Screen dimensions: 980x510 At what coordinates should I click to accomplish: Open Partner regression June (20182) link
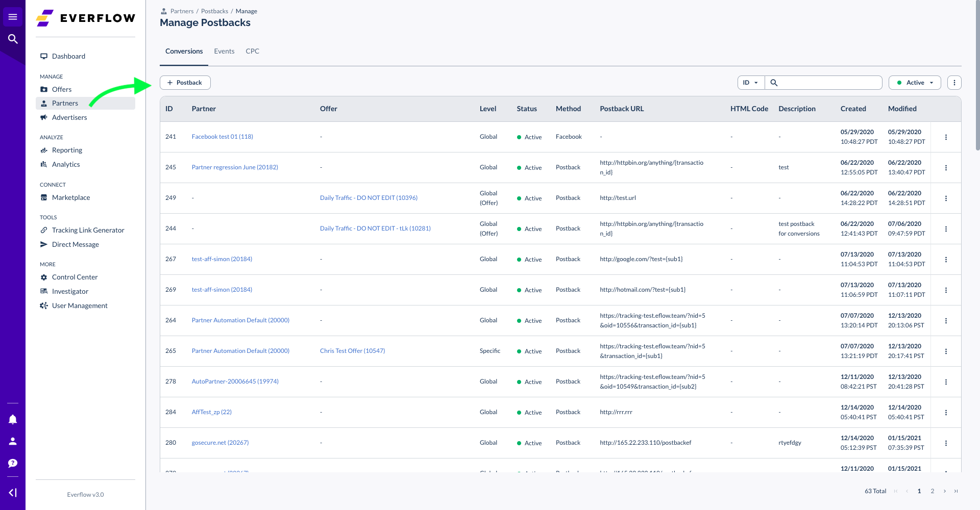click(235, 167)
